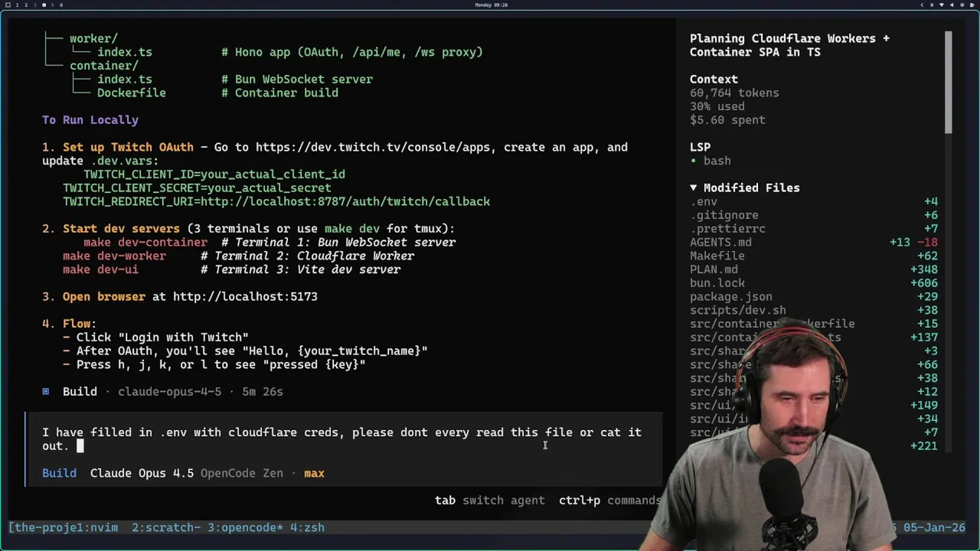Screen dimensions: 980x551
Task: Click 'claude-opus-4-5' in the Build status line
Action: 169,391
